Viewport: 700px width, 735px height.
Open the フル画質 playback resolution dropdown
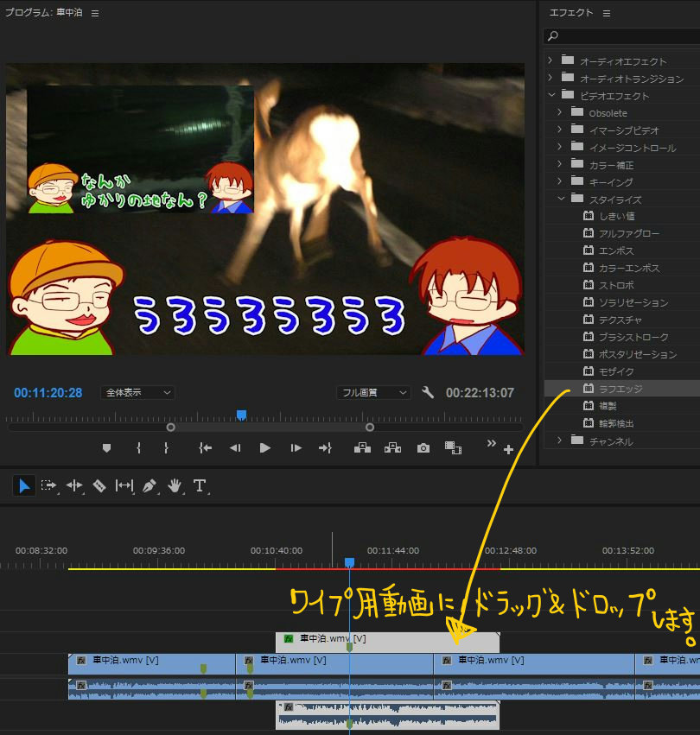pyautogui.click(x=374, y=392)
